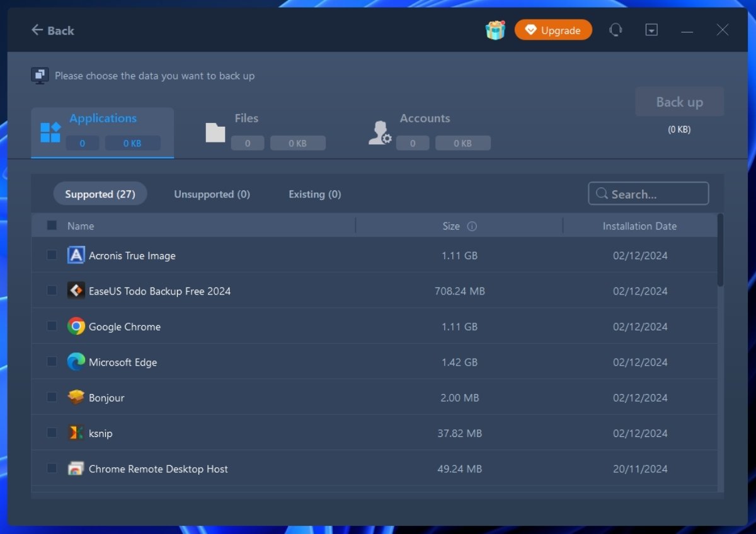Check the Acronis True Image checkbox
Image resolution: width=756 pixels, height=534 pixels.
[52, 255]
